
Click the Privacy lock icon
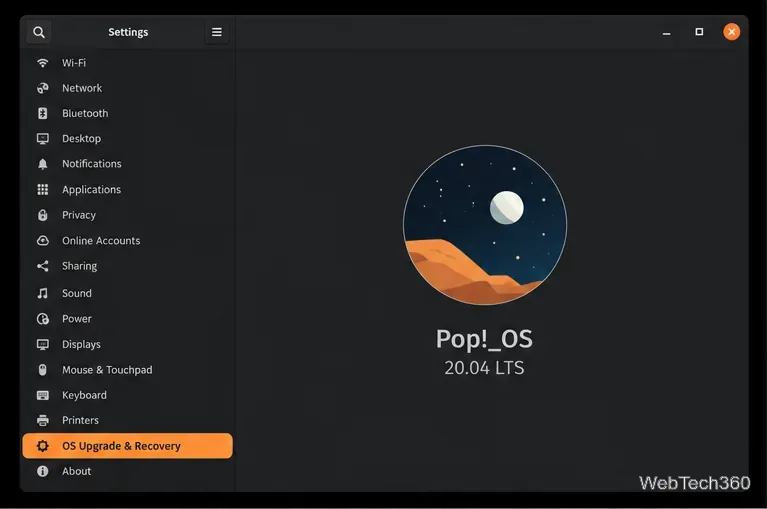43,215
